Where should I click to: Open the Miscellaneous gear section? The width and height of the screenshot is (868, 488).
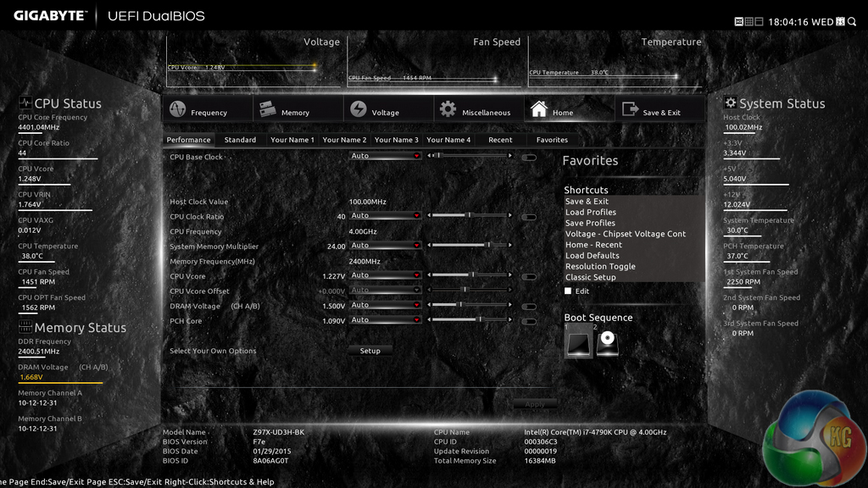point(479,109)
